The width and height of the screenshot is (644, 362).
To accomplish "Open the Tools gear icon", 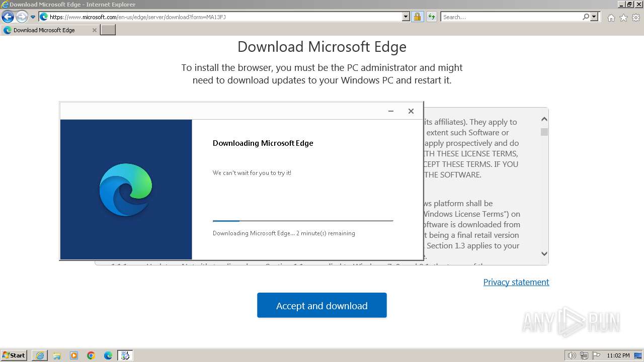I will tap(636, 18).
